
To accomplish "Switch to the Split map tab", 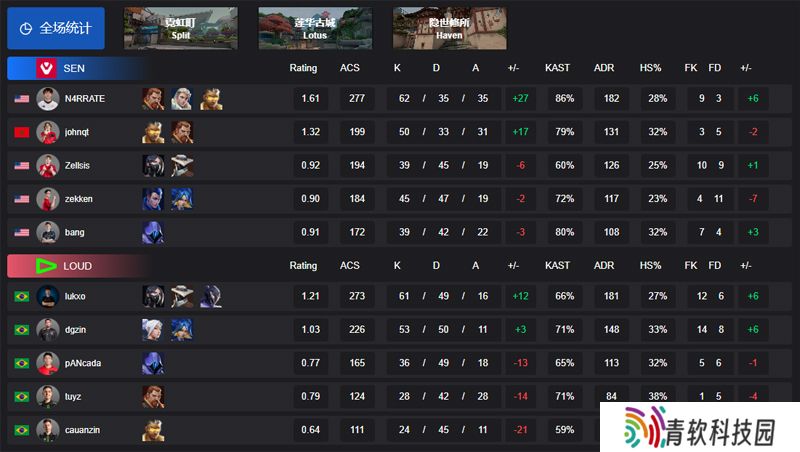I will pos(181,28).
